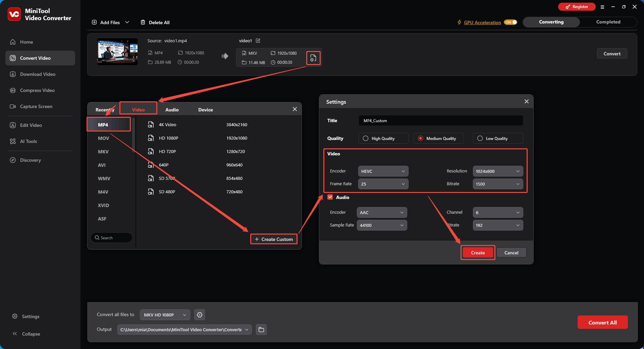Screen dimensions: 644x349
Task: Open Edit Video in the sidebar
Action: point(40,125)
